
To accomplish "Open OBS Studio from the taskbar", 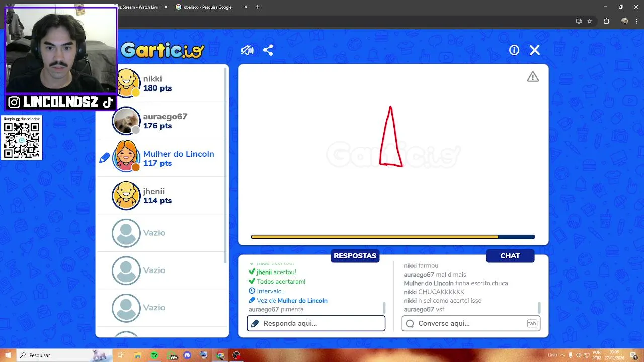I will click(236, 355).
